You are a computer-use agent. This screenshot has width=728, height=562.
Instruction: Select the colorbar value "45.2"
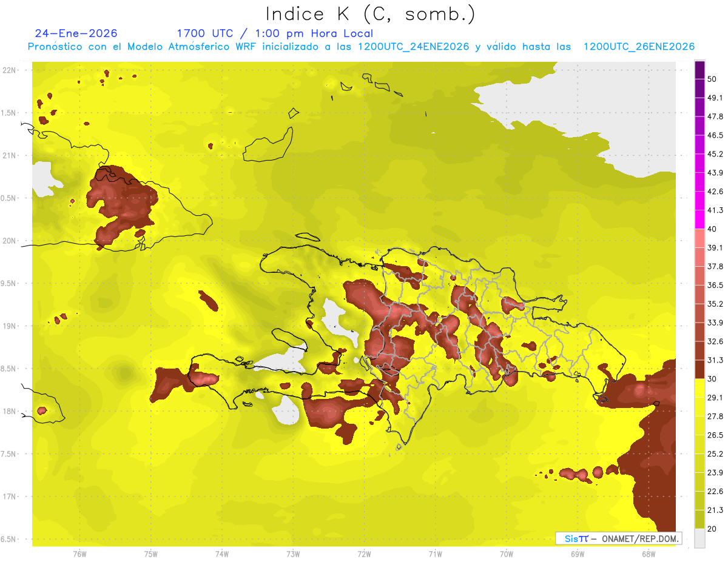[715, 154]
